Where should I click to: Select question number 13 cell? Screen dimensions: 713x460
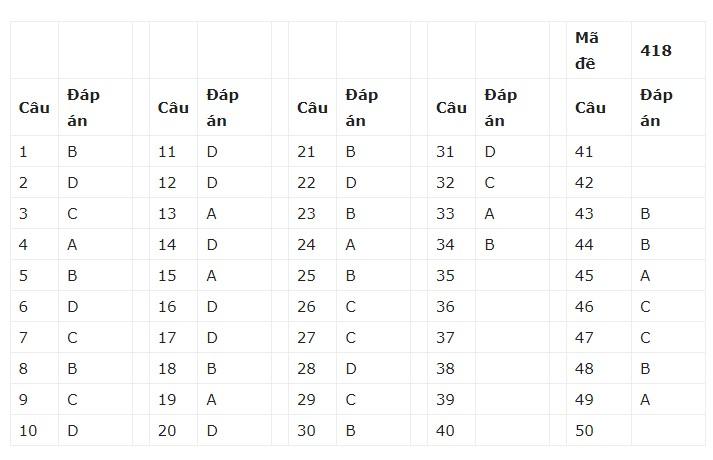click(x=167, y=214)
